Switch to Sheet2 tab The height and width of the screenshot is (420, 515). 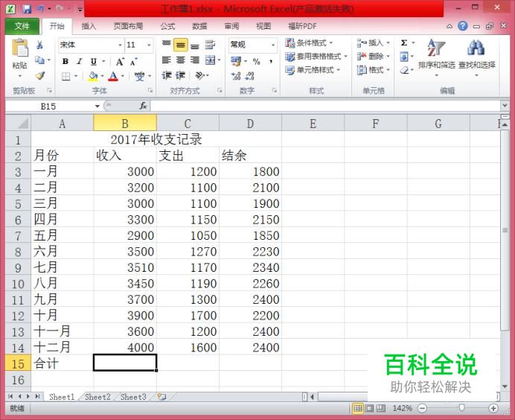[98, 397]
